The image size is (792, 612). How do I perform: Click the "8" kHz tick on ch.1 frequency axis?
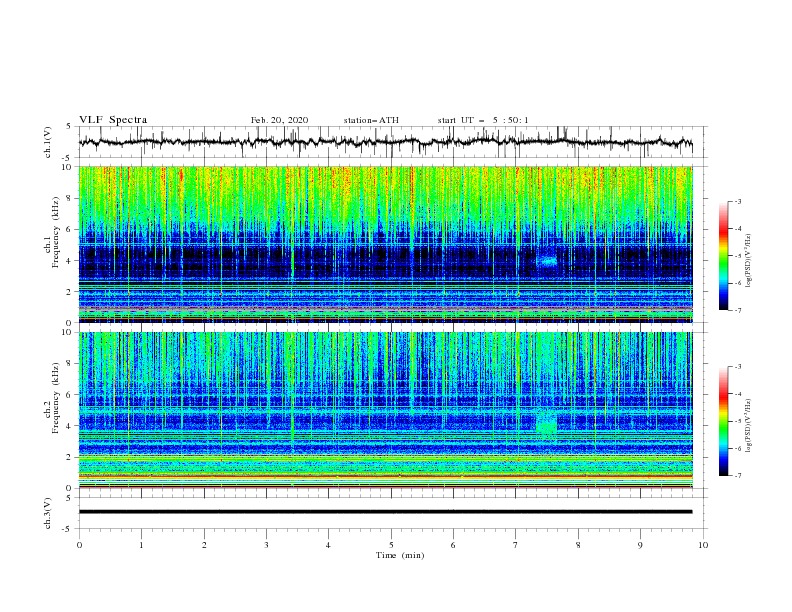[71, 198]
